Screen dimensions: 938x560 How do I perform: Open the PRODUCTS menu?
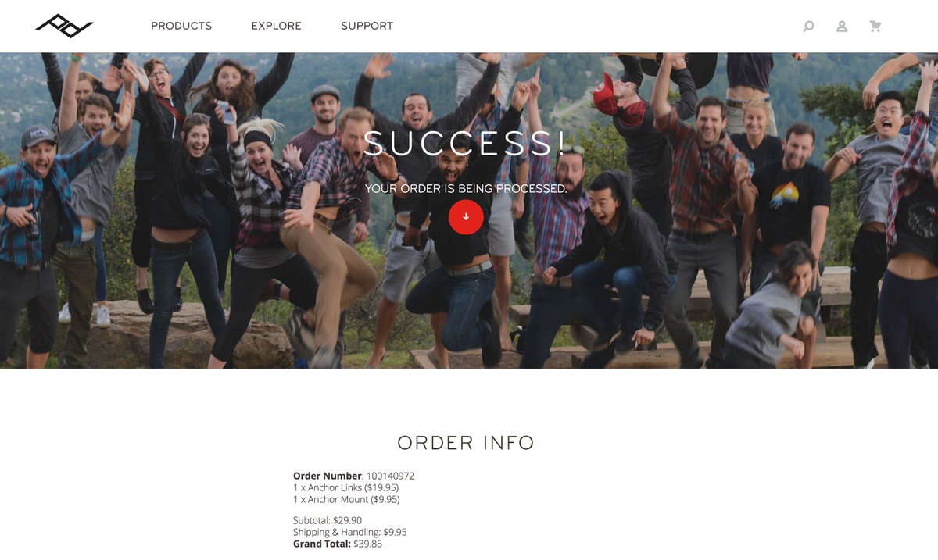181,26
